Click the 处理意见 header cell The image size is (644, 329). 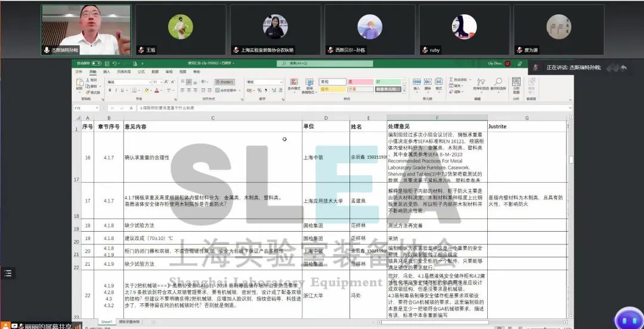[437, 126]
